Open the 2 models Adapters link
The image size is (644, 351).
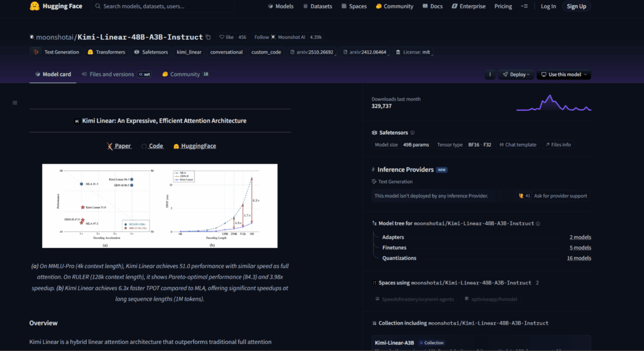(x=580, y=237)
